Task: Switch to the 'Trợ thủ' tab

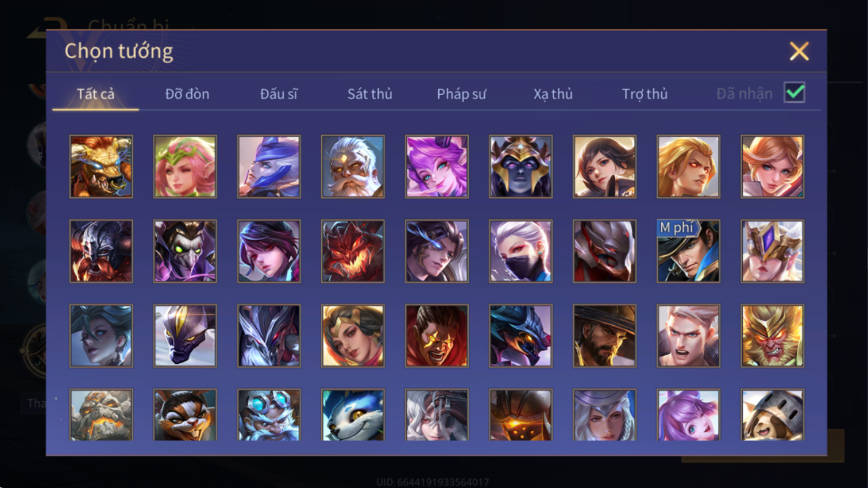Action: point(645,94)
